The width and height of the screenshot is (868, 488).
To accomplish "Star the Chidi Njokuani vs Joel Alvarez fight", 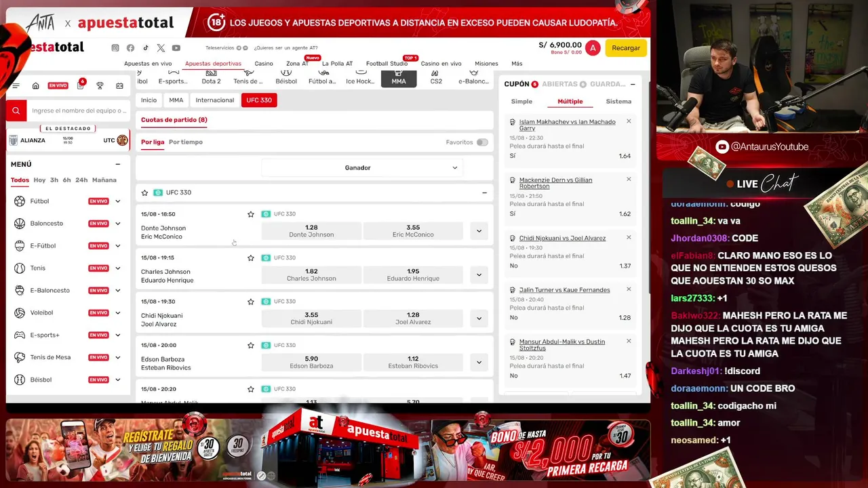I will [x=251, y=302].
